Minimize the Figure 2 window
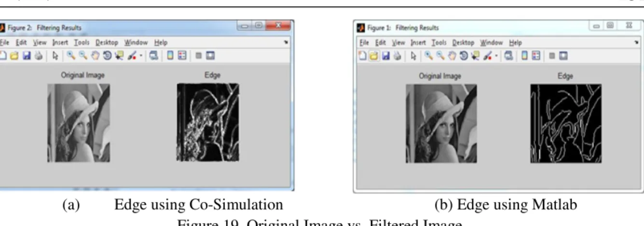This screenshot has width=644, height=226. coord(245,26)
